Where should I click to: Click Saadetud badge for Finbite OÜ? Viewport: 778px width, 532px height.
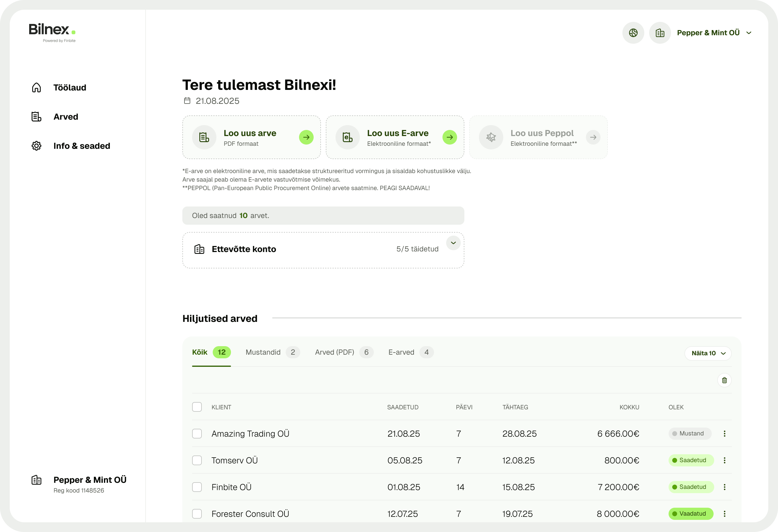pos(691,487)
